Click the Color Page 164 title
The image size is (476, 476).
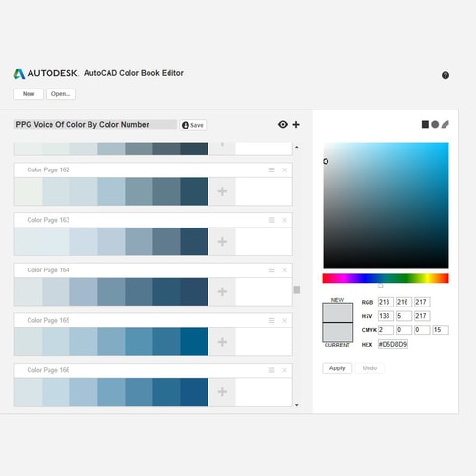(49, 270)
